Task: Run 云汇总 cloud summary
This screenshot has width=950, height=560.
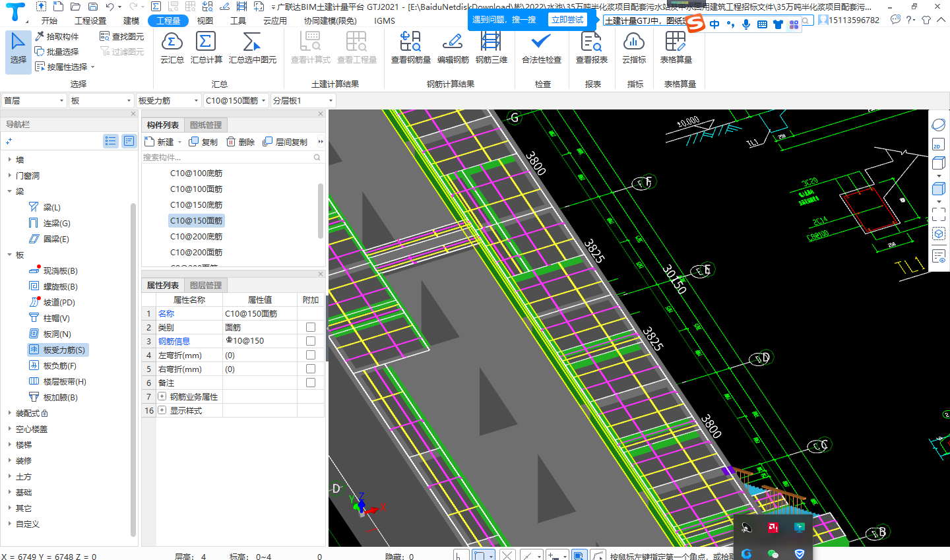Action: [x=172, y=48]
